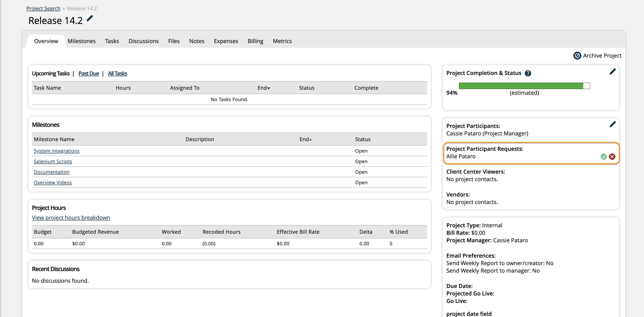The image size is (644, 317).
Task: Click the Documentation milestone link
Action: (51, 172)
